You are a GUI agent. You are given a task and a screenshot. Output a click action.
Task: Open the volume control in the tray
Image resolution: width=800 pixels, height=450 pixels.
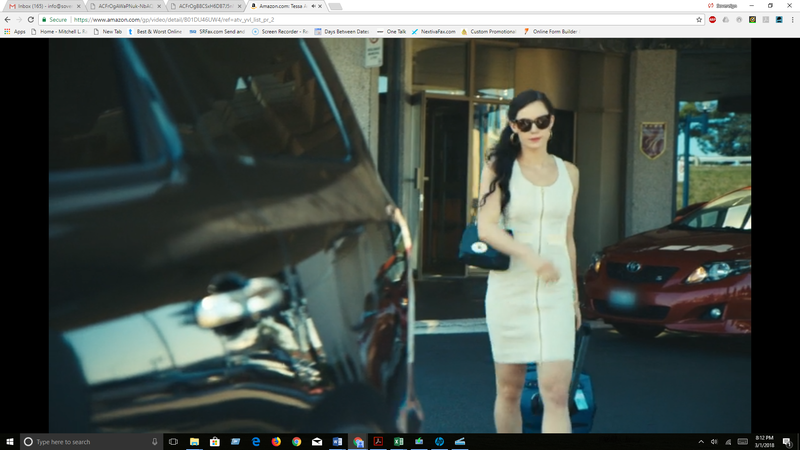click(714, 442)
